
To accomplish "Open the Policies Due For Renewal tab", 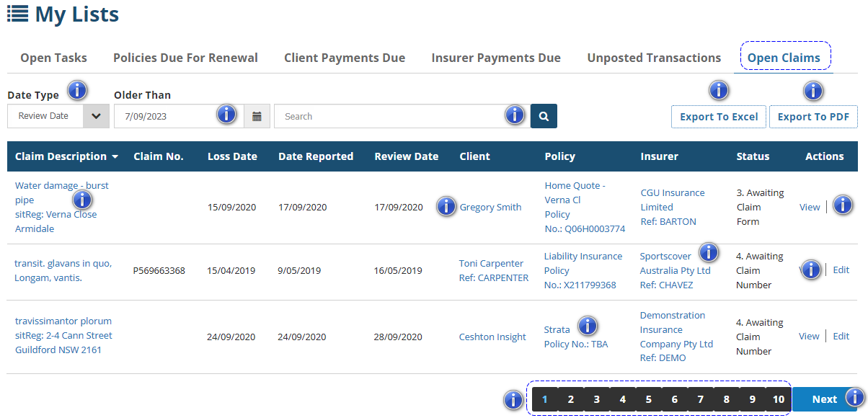I will (185, 58).
